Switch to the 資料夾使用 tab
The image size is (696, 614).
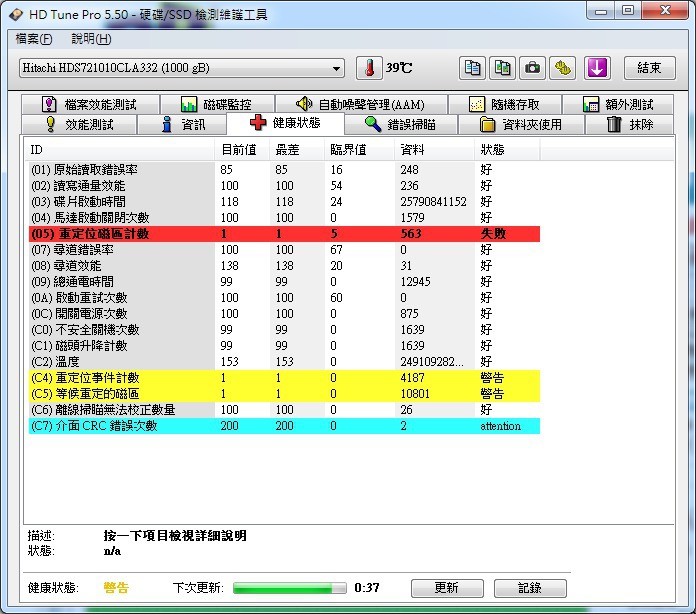coord(521,124)
